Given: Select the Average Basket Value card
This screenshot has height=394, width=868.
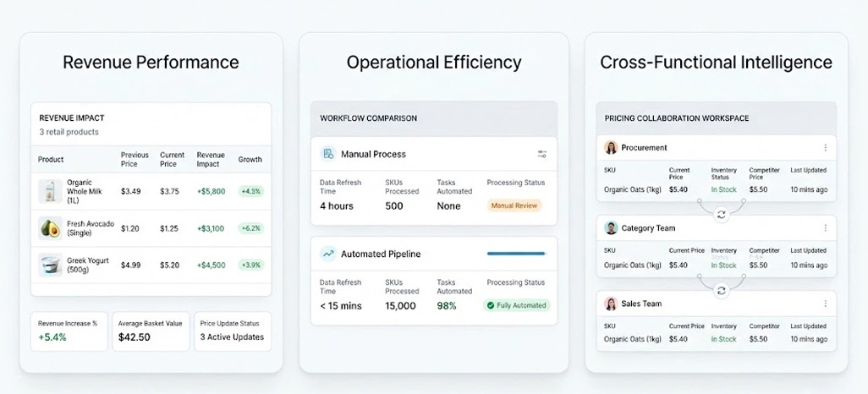Looking at the screenshot, I should click(x=151, y=331).
